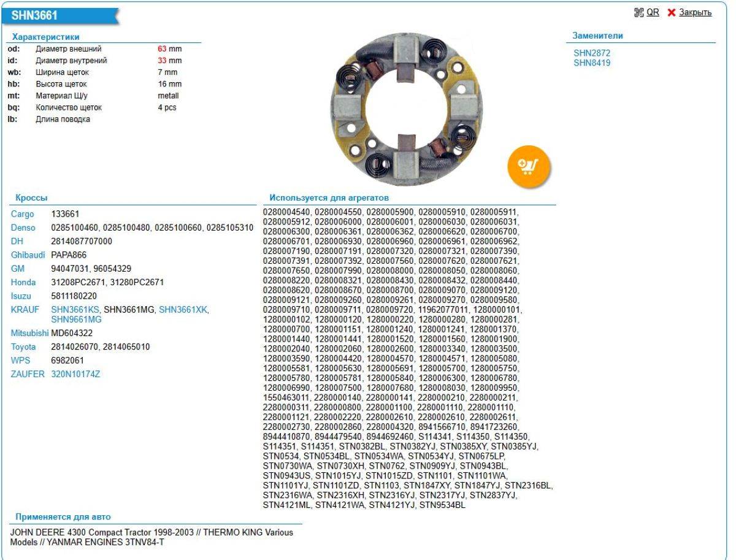Image resolution: width=736 pixels, height=560 pixels.
Task: Click the Isuzu brand label
Action: pyautogui.click(x=21, y=296)
